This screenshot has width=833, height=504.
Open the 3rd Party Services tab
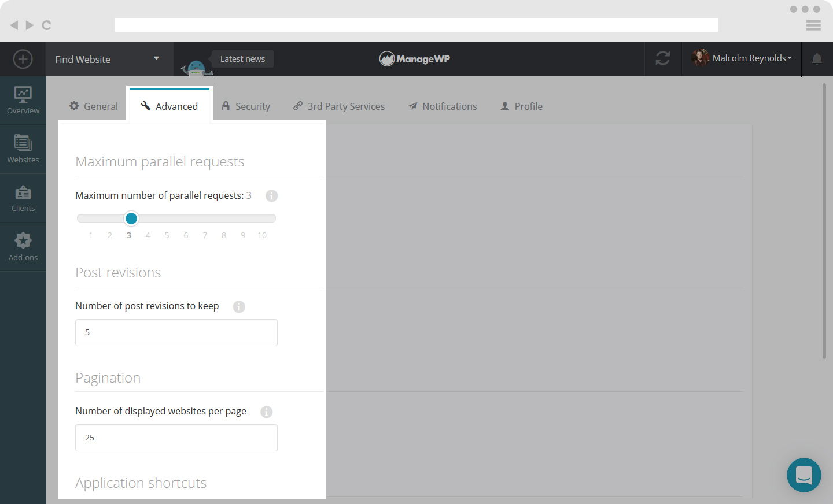339,106
